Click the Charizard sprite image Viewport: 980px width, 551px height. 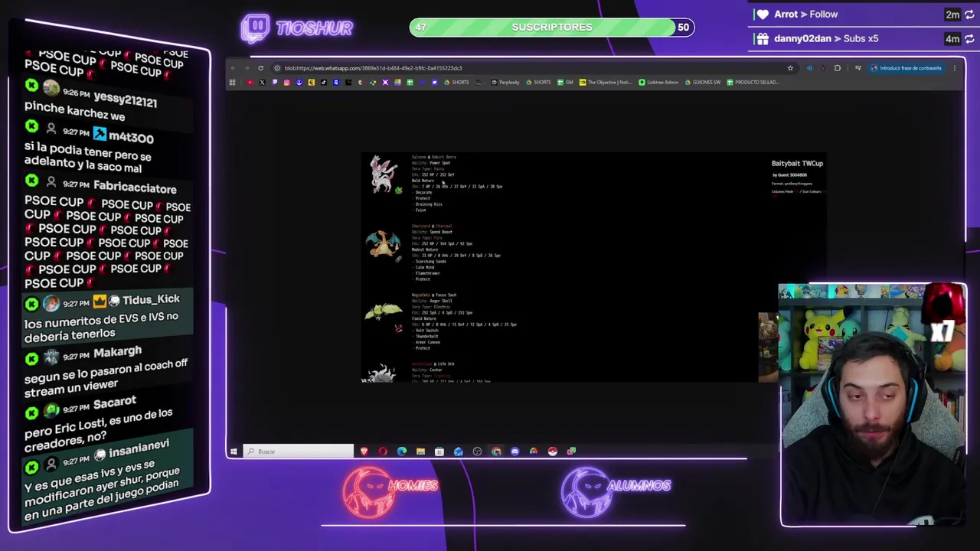point(384,244)
